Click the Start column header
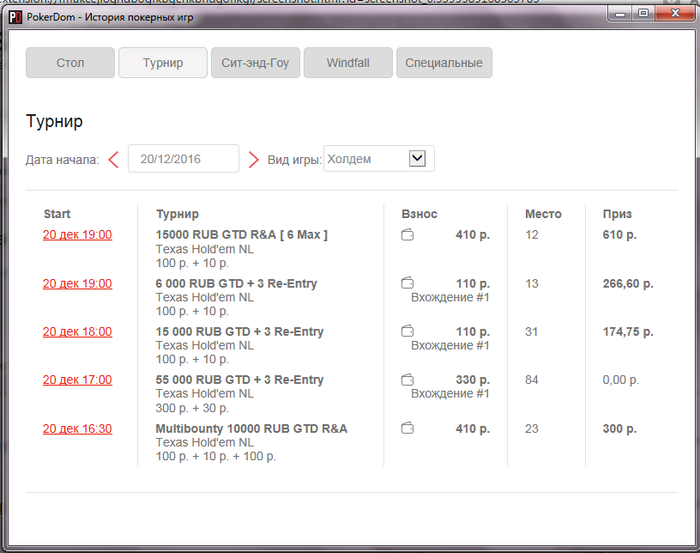This screenshot has width=700, height=553. [x=57, y=214]
